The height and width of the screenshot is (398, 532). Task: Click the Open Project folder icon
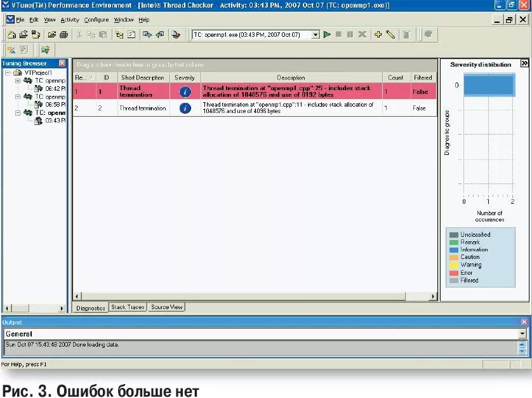23,35
